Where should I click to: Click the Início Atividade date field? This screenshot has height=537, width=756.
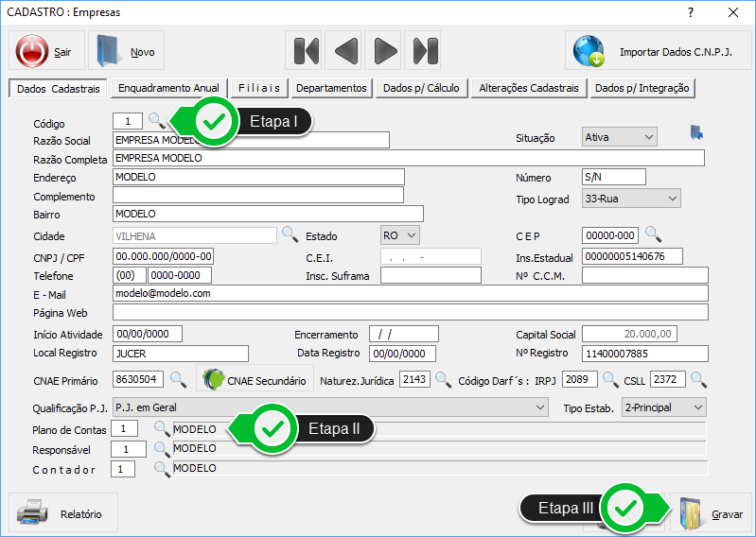pos(148,334)
